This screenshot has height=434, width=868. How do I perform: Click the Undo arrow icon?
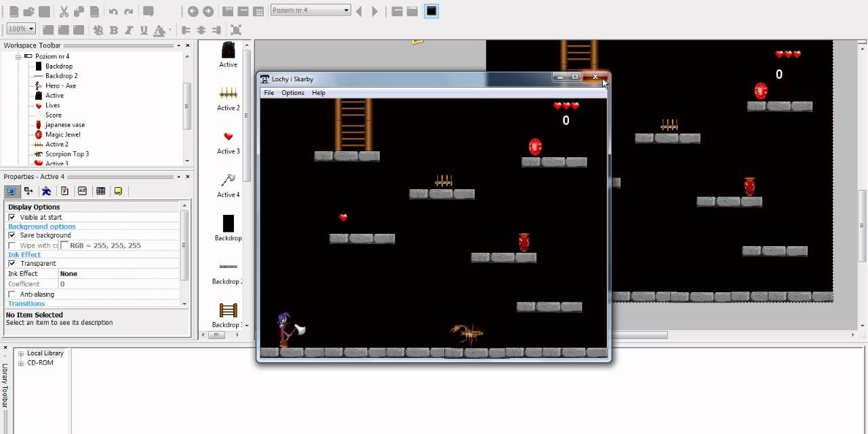point(113,12)
